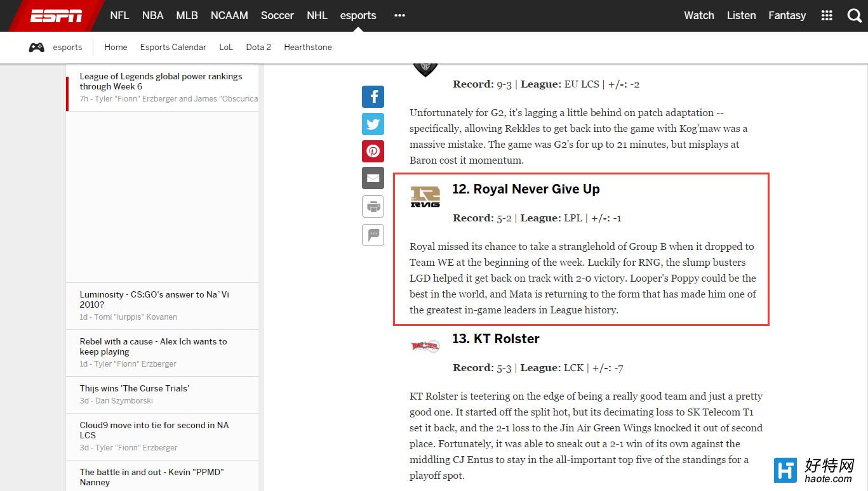This screenshot has width=868, height=491.
Task: Click the esports section label
Action: coord(67,47)
